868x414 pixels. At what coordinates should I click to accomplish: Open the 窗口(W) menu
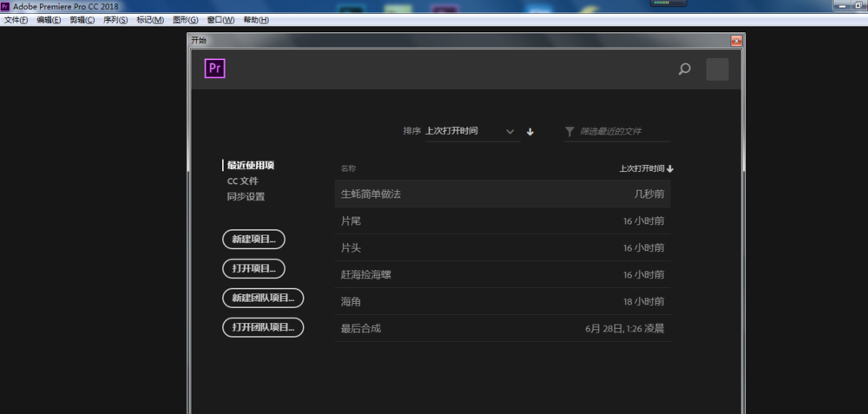point(220,20)
